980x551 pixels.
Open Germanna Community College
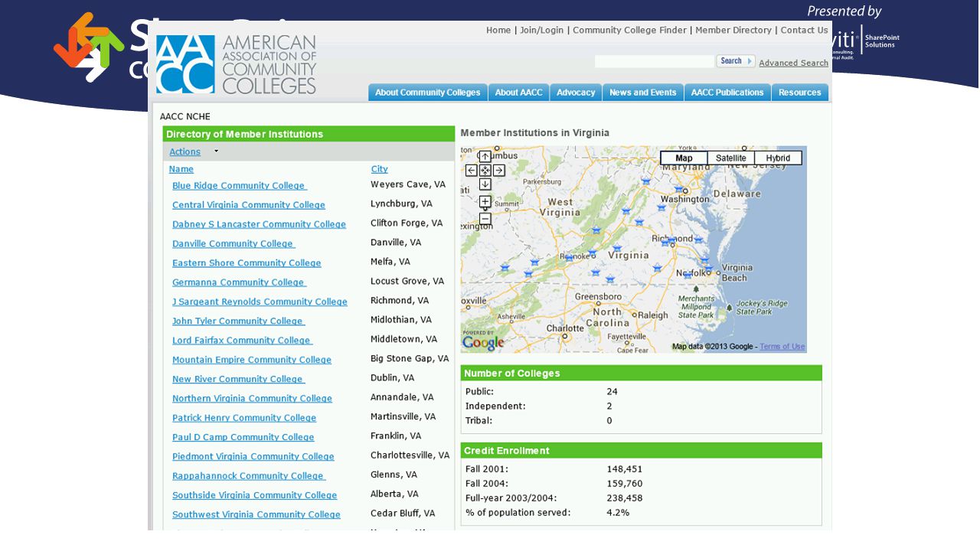239,282
